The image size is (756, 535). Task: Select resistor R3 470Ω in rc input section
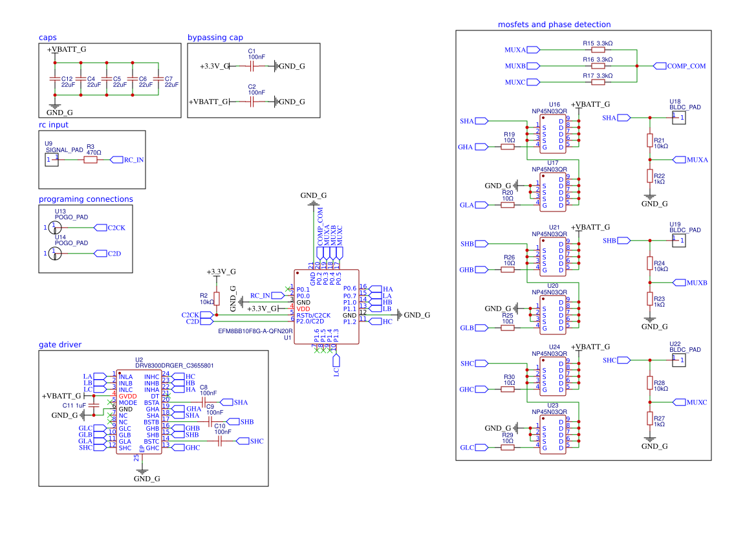click(x=89, y=159)
